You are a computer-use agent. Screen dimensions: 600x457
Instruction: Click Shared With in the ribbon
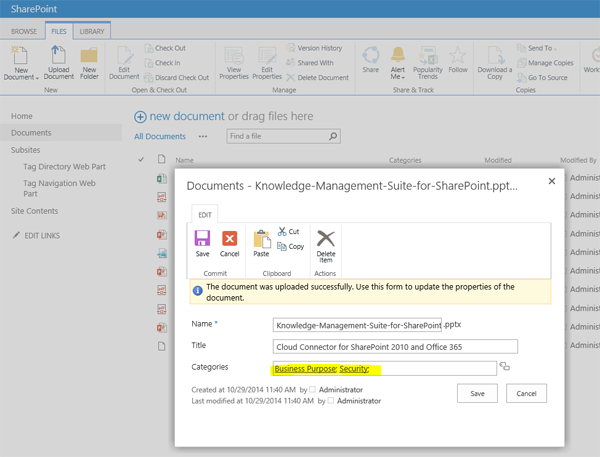pos(310,63)
